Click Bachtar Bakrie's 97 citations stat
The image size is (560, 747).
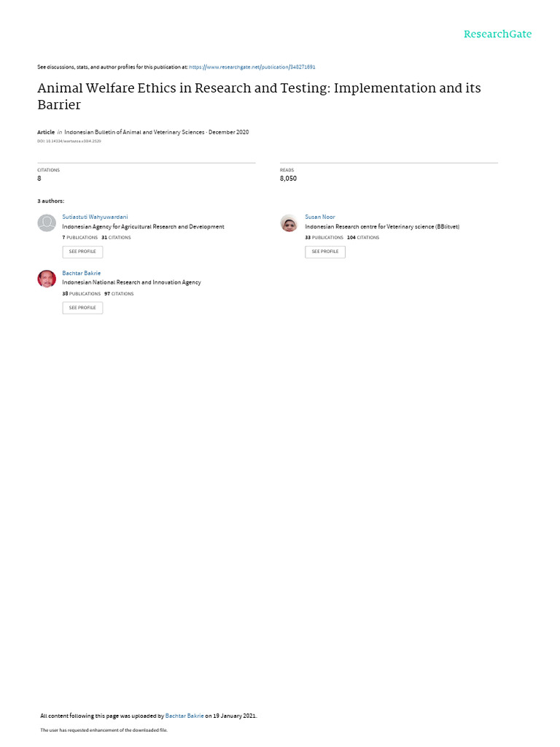(119, 293)
